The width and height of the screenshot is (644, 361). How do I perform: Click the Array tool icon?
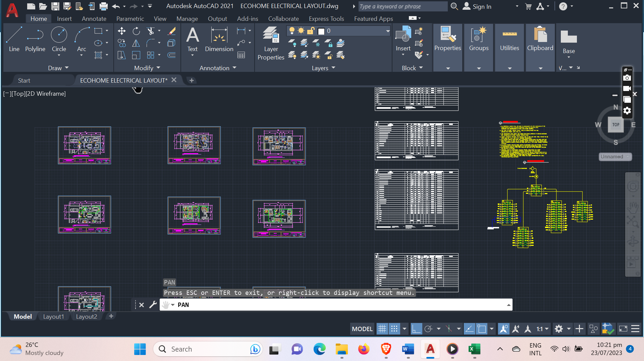(151, 55)
